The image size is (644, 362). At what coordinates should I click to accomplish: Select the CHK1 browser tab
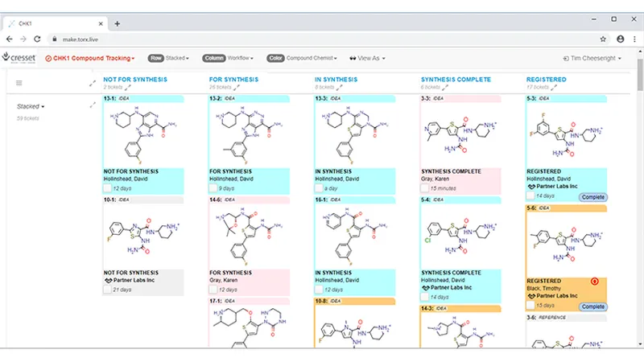click(56, 24)
